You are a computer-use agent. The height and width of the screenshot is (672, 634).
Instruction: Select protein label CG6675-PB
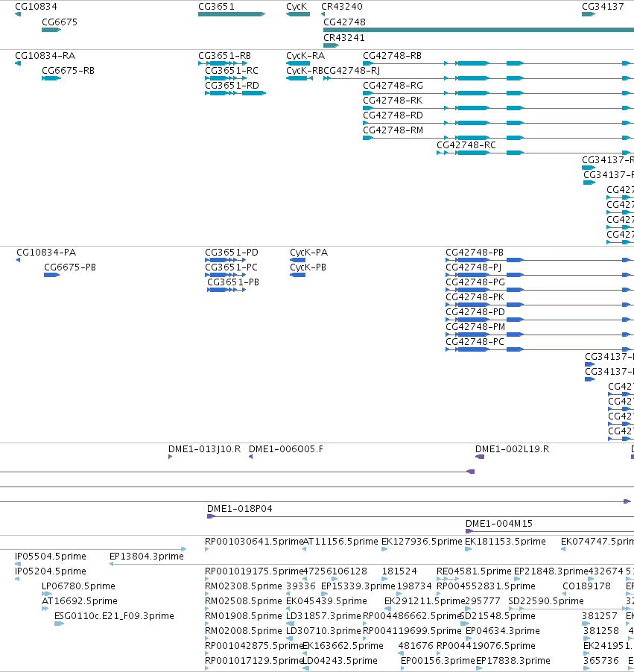[x=70, y=267]
